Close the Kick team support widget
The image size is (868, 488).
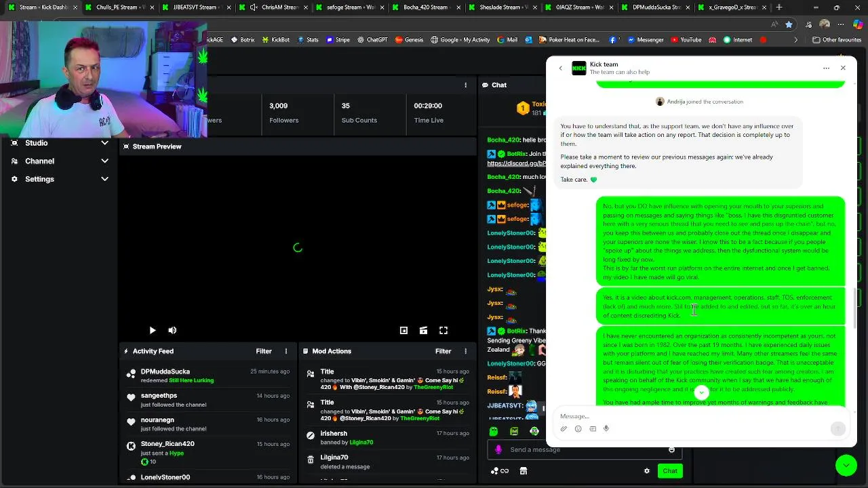point(843,68)
